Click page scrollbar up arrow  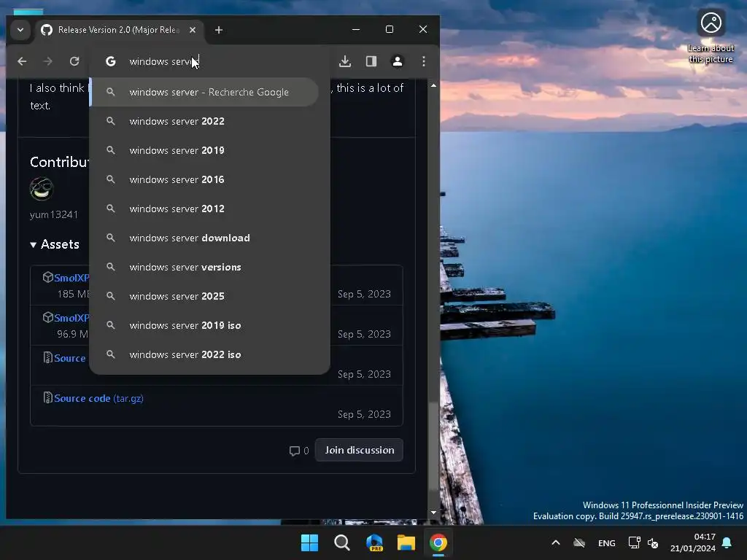point(433,86)
